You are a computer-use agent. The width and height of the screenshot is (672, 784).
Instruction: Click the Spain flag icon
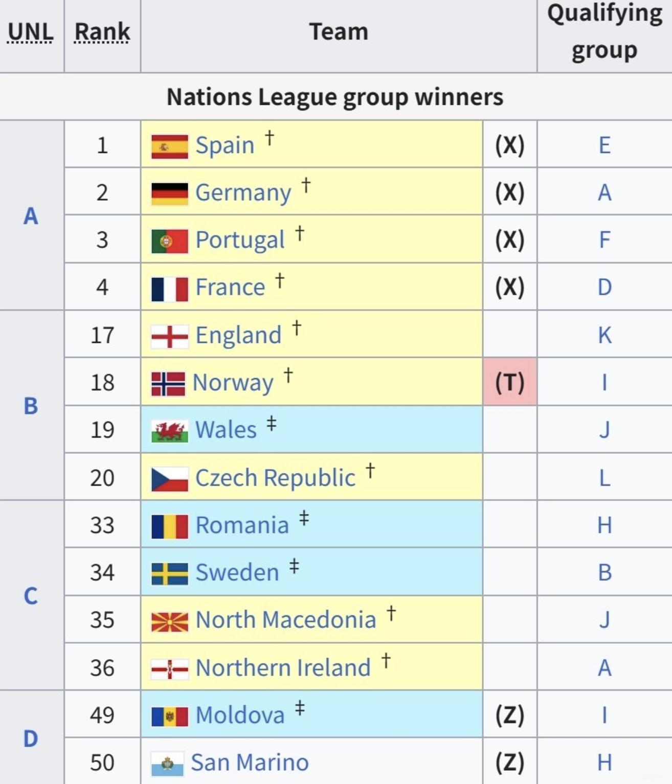(x=169, y=146)
